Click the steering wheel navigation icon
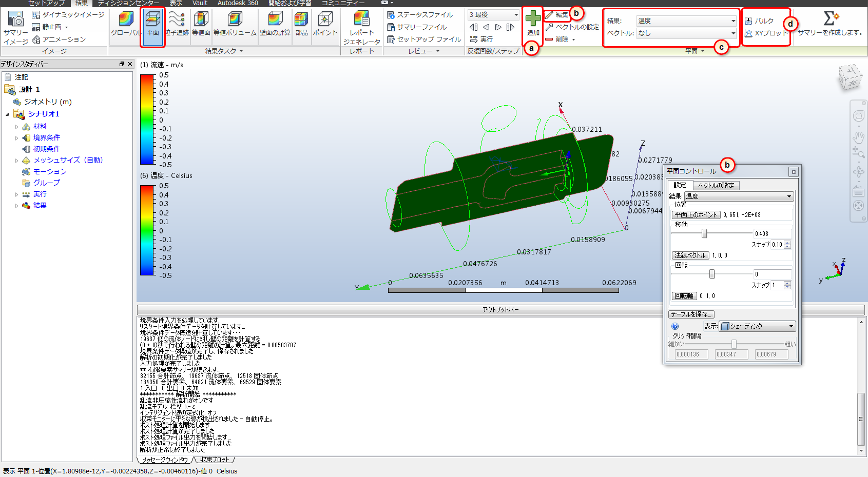The width and height of the screenshot is (868, 477). coord(859,116)
